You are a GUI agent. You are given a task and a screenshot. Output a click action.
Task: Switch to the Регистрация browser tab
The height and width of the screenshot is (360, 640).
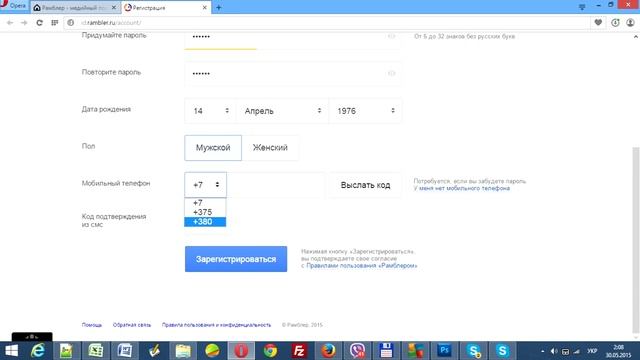tap(166, 7)
